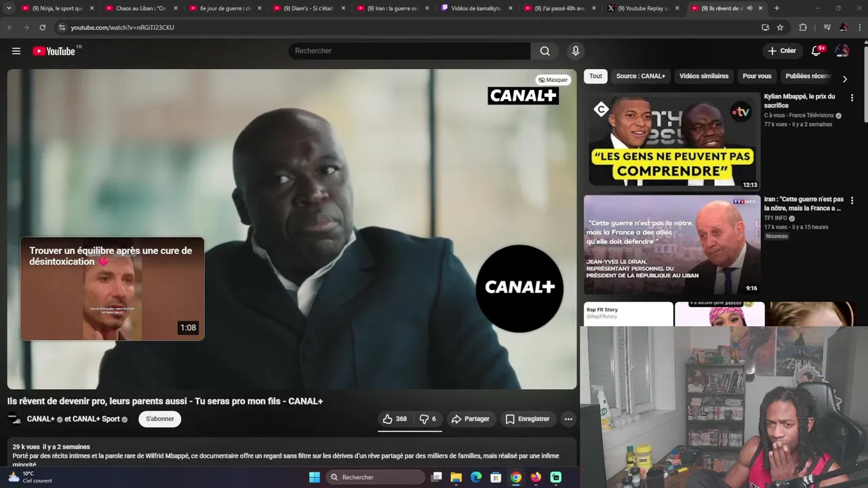Open title Kylian Mbappé, le prix du sacrifice

click(x=804, y=100)
